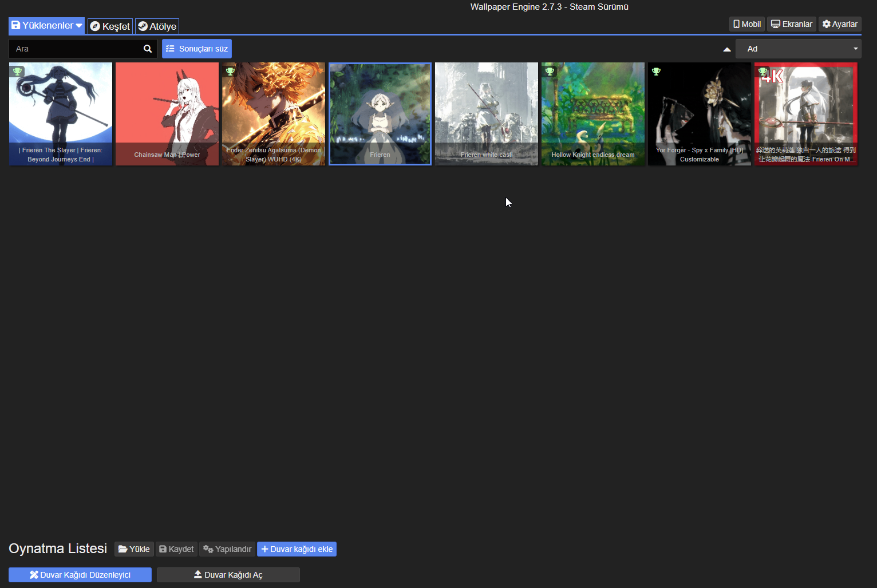
Task: Select Chainsaw Man Power wallpaper
Action: pyautogui.click(x=167, y=114)
